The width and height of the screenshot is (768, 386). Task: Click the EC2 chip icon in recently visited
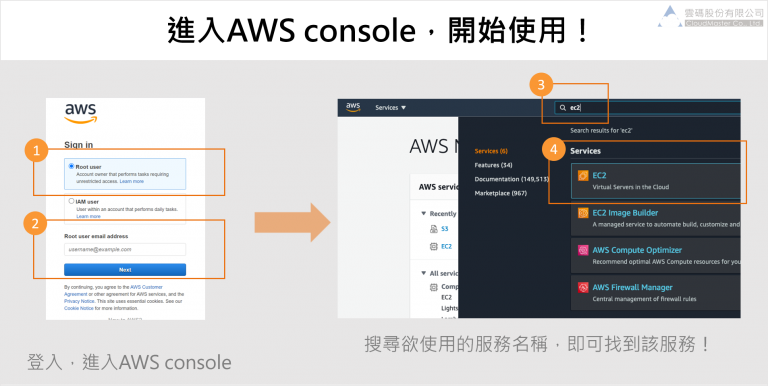433,247
